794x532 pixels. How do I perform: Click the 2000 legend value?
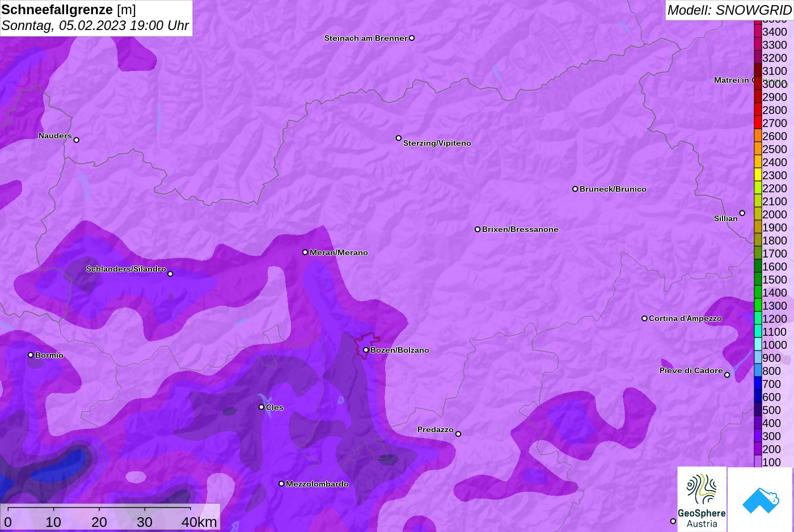tap(775, 214)
